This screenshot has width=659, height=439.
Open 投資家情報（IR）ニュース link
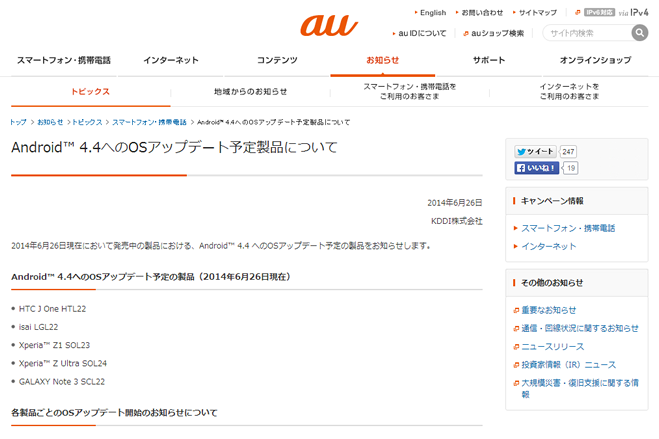(x=569, y=365)
